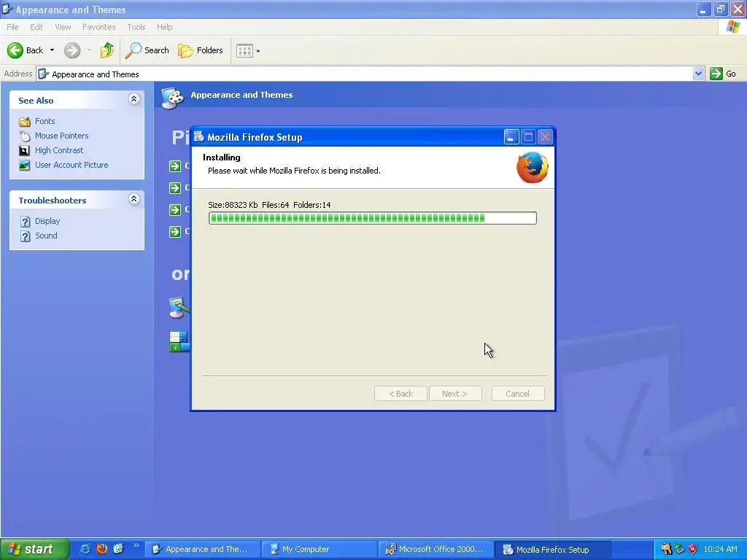Click the Cancel button in Firefox Setup
This screenshot has height=560, width=747.
[517, 394]
